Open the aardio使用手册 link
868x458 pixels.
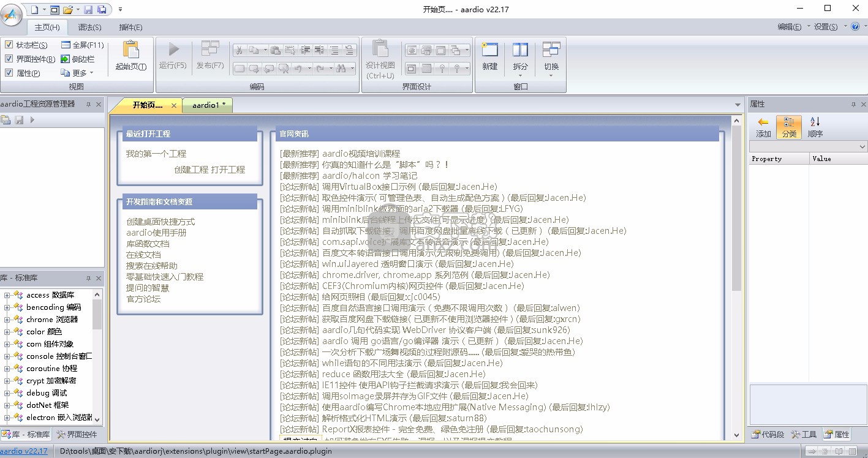point(156,233)
